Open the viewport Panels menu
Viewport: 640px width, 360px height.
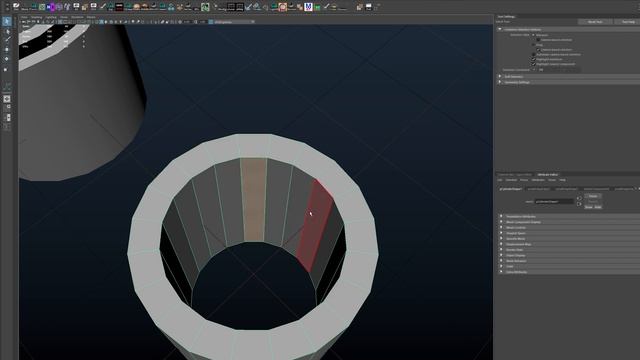[x=91, y=18]
